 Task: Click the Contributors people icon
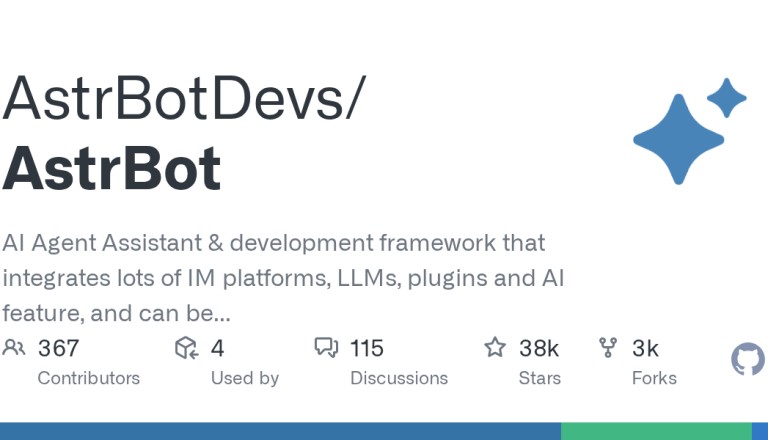[14, 348]
